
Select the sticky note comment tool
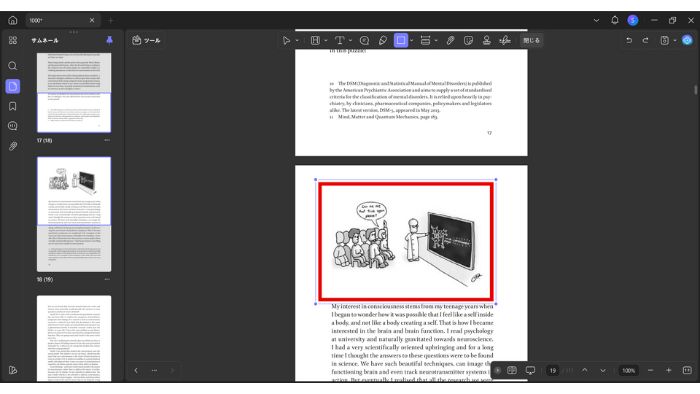pyautogui.click(x=364, y=40)
